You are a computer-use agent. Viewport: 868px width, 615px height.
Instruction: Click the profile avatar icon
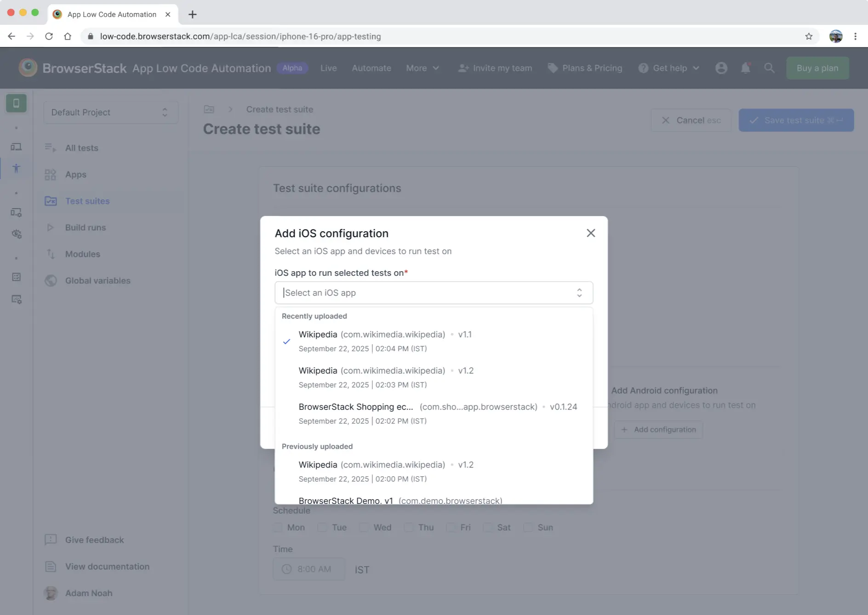coord(721,68)
